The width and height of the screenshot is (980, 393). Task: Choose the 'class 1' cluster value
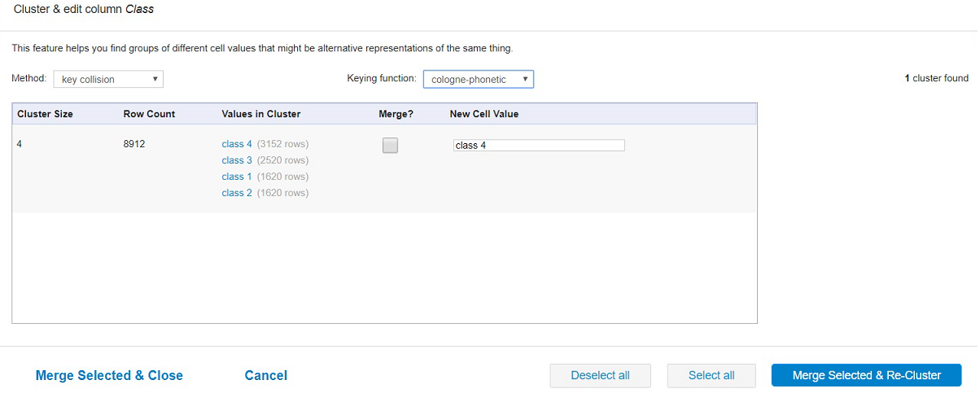237,177
